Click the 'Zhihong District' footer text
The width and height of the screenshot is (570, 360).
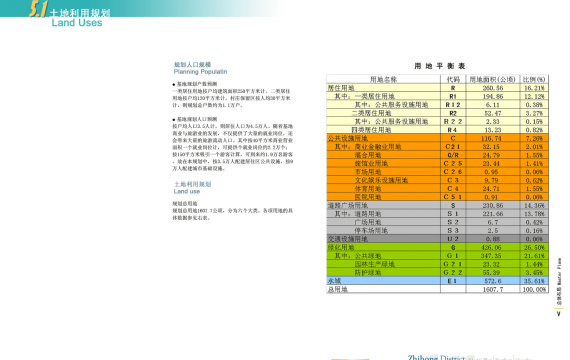tap(436, 357)
